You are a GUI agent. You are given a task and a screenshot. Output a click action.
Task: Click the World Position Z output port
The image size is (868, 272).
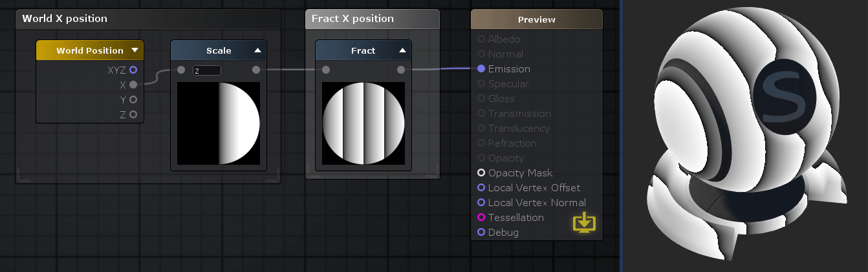133,114
